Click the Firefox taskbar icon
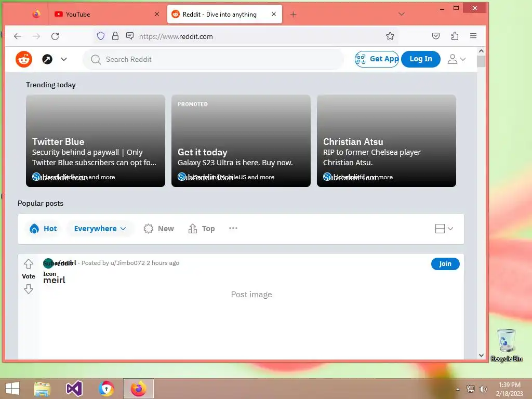The width and height of the screenshot is (532, 399). [x=138, y=389]
